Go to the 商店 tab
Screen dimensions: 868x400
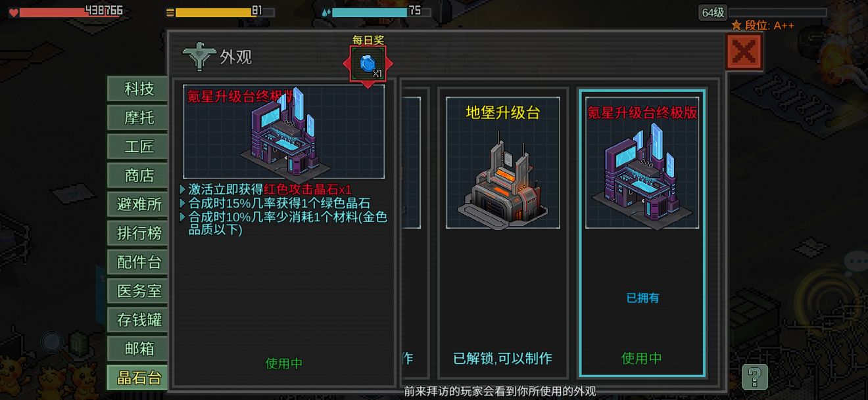(139, 175)
